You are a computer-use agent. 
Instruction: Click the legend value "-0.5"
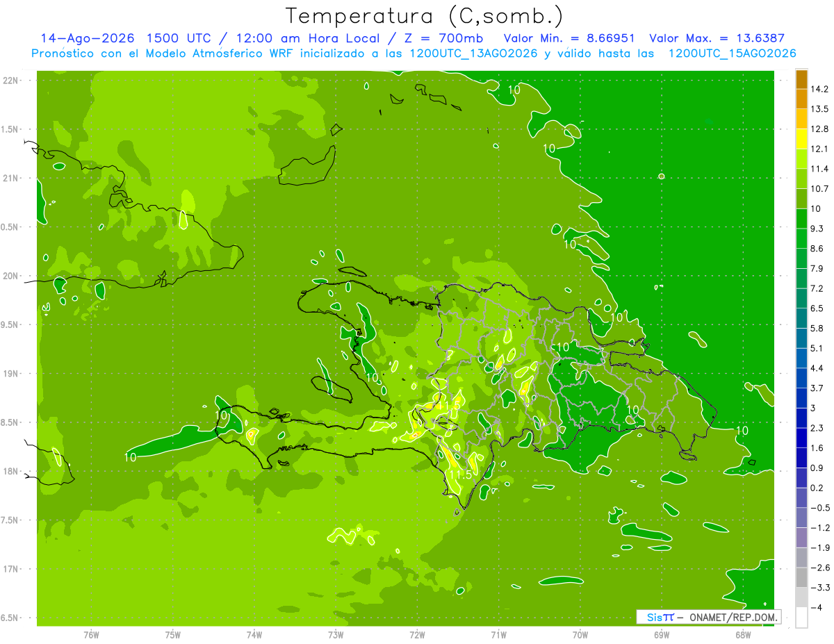pos(819,508)
